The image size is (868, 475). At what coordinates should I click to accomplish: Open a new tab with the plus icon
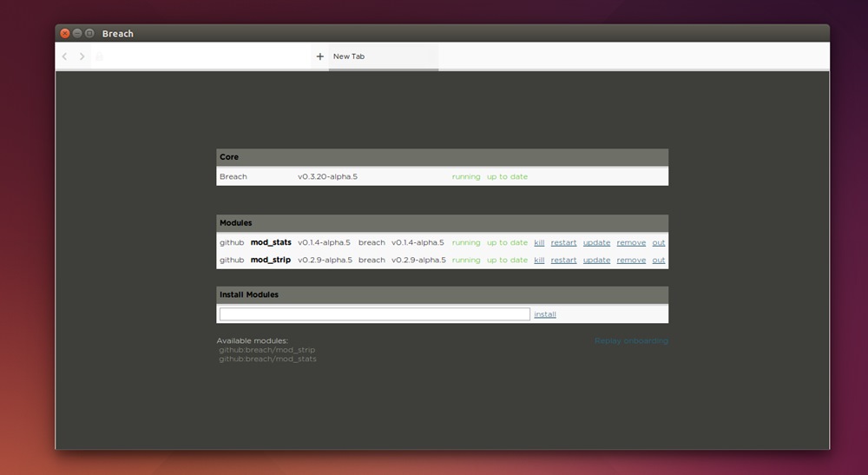tap(320, 56)
